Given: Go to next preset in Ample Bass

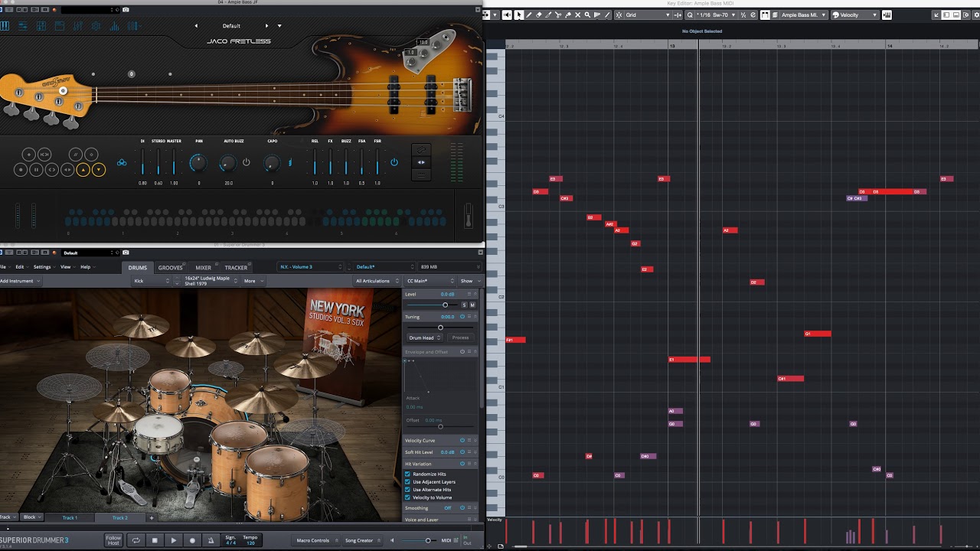Looking at the screenshot, I should (x=266, y=26).
